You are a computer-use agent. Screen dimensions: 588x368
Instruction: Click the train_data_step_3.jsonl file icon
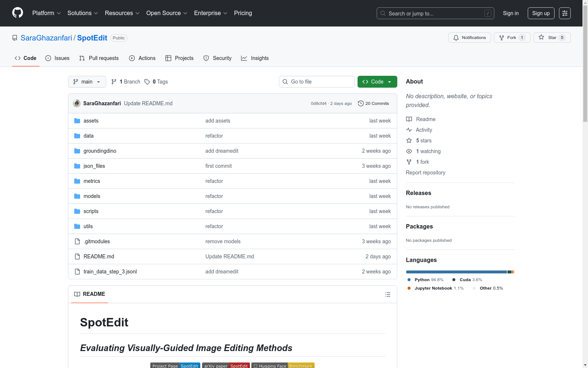coord(77,272)
